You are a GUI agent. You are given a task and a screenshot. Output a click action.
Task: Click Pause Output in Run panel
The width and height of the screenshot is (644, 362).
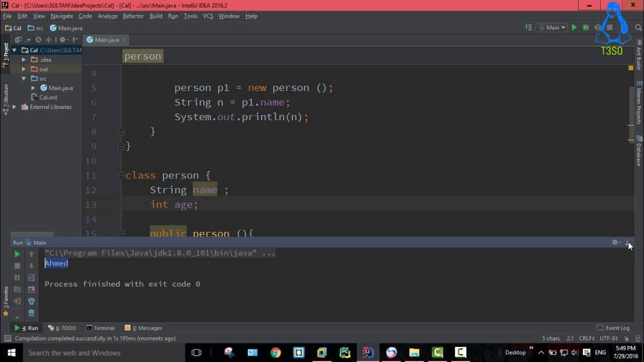pos(17,278)
